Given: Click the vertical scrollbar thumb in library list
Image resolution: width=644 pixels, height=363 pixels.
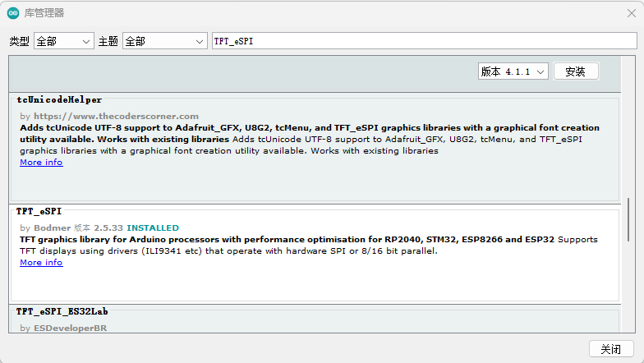Looking at the screenshot, I should (x=628, y=220).
